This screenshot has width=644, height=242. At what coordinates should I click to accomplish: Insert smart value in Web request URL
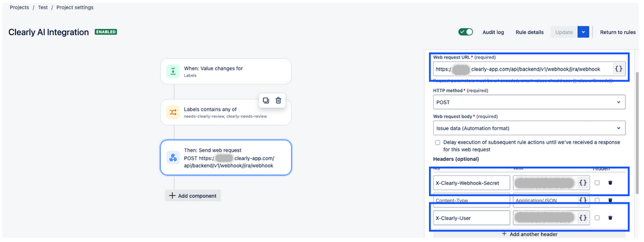[619, 69]
